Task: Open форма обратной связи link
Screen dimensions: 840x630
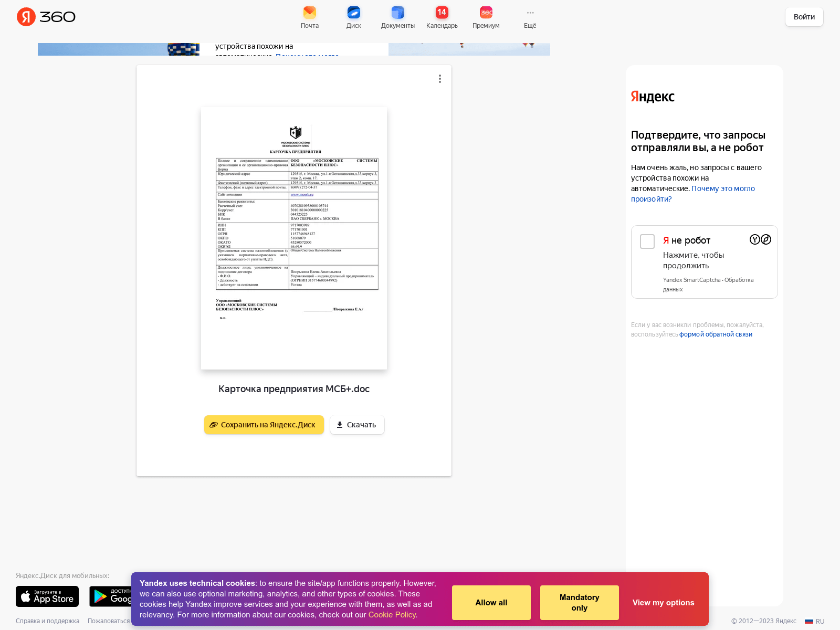Action: (716, 334)
